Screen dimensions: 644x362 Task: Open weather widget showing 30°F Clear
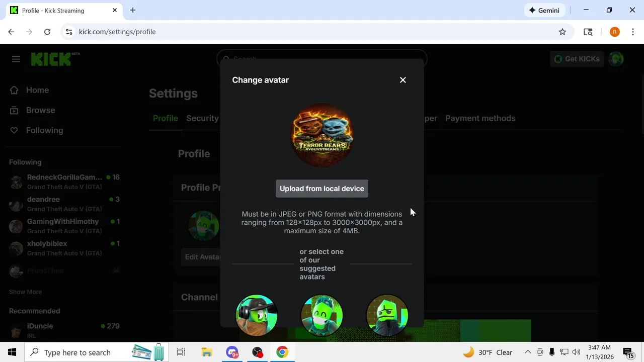tap(488, 352)
